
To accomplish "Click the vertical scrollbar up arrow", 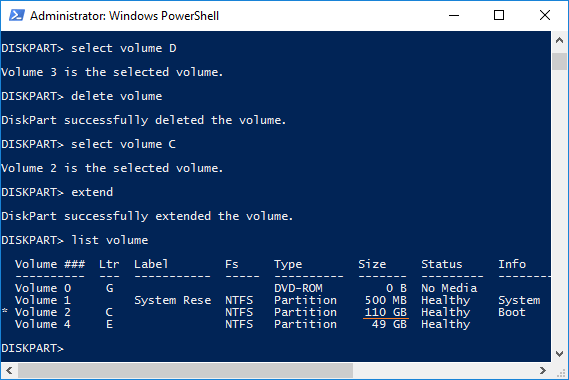I will (559, 40).
